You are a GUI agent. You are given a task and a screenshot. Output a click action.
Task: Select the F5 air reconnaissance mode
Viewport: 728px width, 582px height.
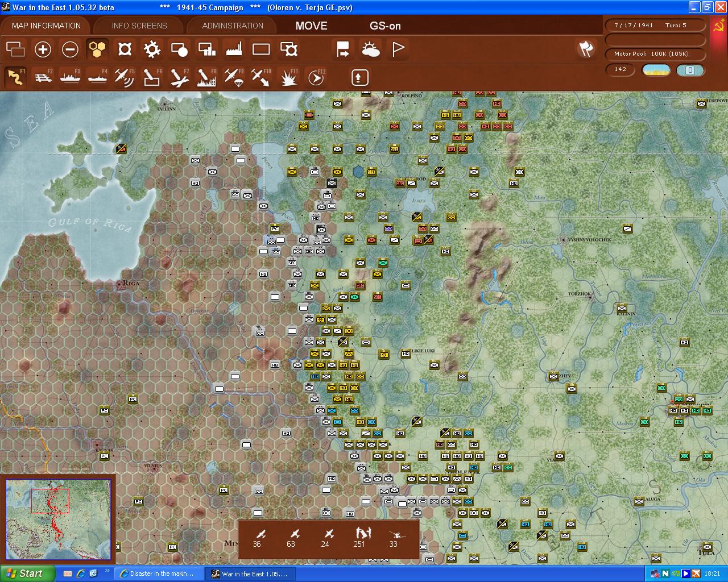pos(125,77)
